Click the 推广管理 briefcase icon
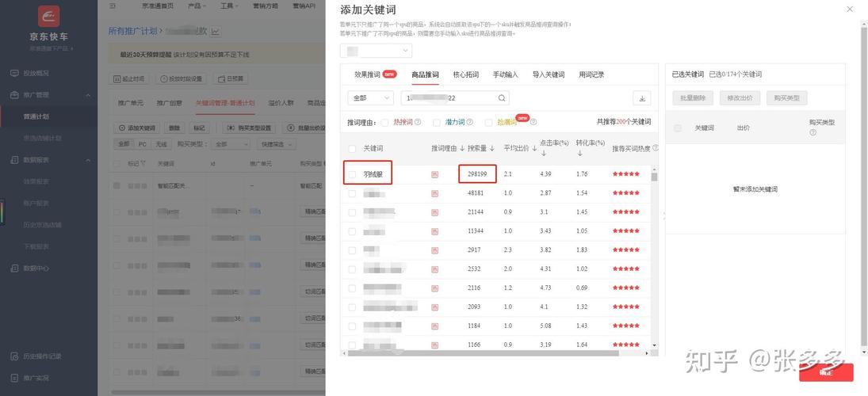 click(x=14, y=95)
